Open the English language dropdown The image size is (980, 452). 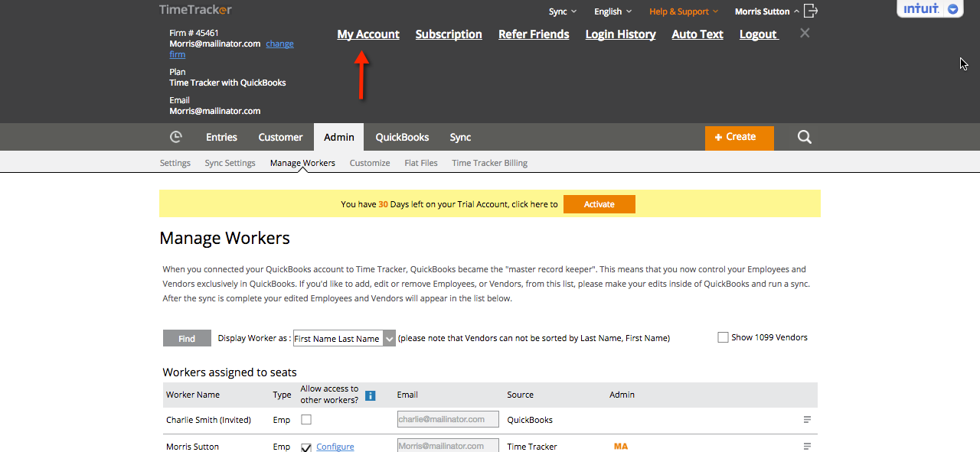[x=613, y=11]
